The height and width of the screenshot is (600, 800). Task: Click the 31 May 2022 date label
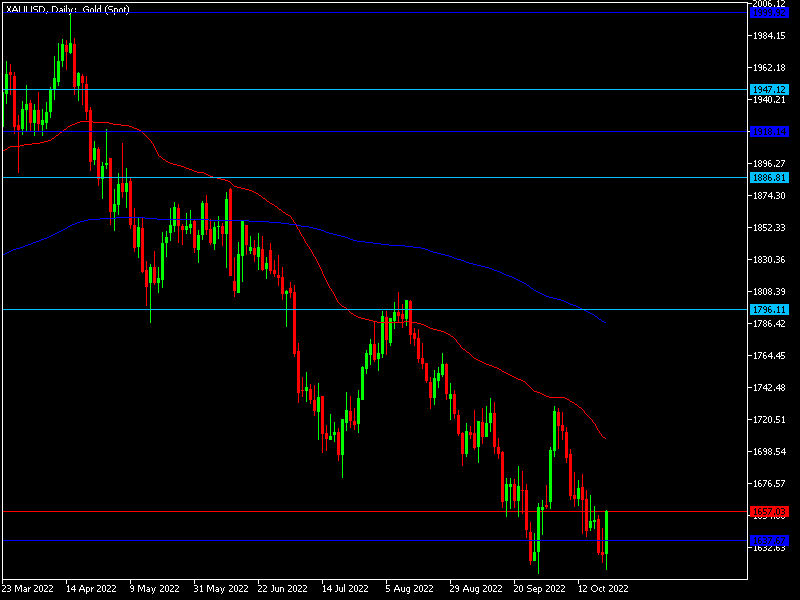(221, 589)
